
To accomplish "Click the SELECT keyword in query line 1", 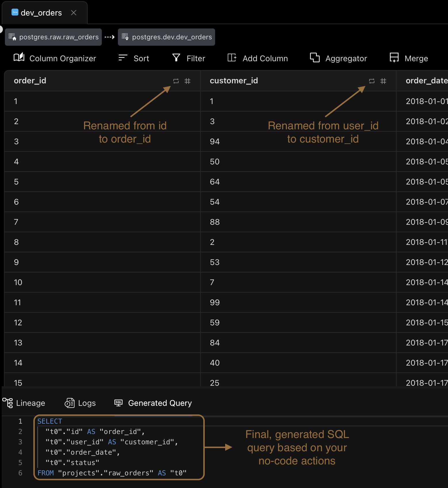I will tap(50, 421).
